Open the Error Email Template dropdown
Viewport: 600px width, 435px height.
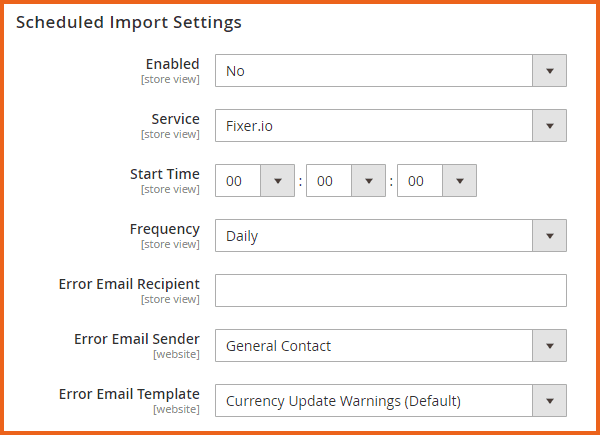391,401
